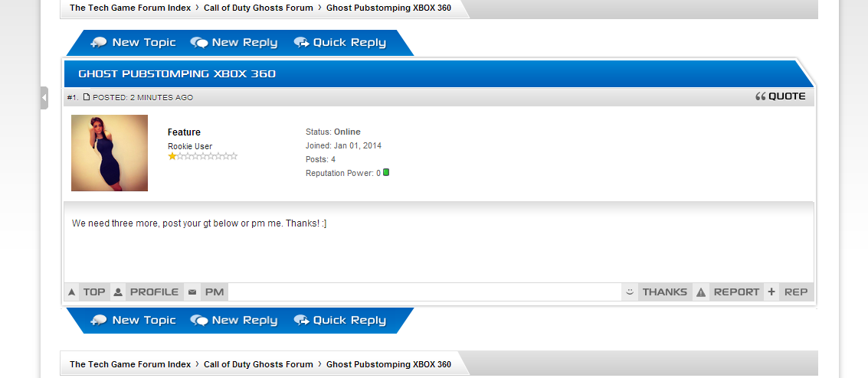
Task: Open The Tech Game Forum Index in bottom breadcrumb
Action: pos(130,364)
